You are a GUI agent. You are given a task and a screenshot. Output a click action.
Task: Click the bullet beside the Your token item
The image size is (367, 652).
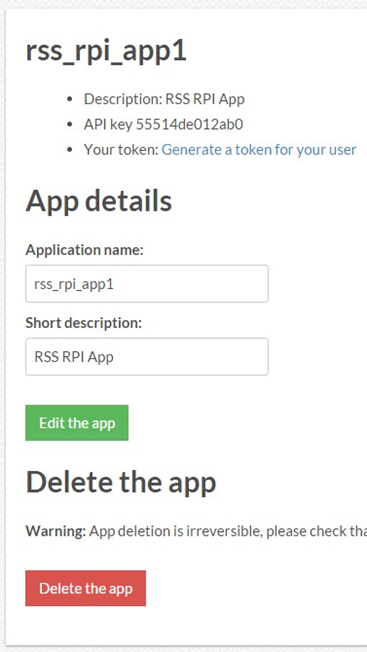point(70,150)
